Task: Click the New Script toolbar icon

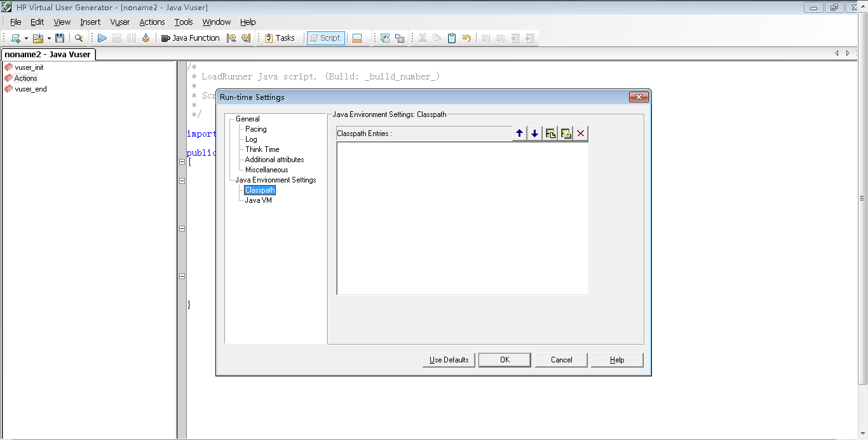Action: pos(15,38)
